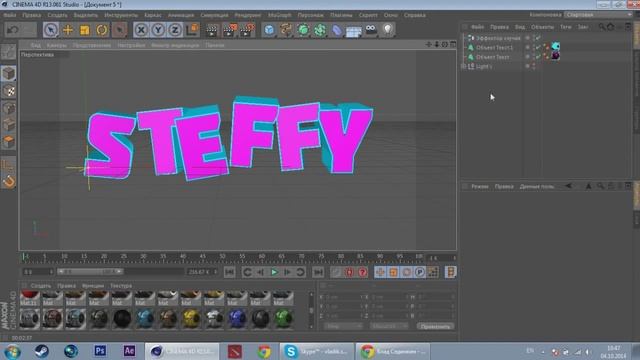Toggle visibility dots of the Light object
The image size is (640, 360).
coord(533,66)
